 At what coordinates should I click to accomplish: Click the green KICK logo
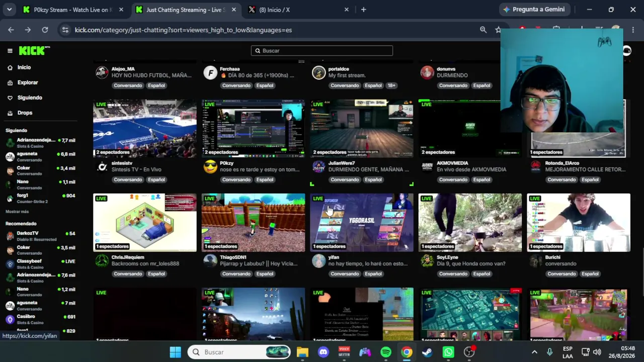pyautogui.click(x=34, y=50)
